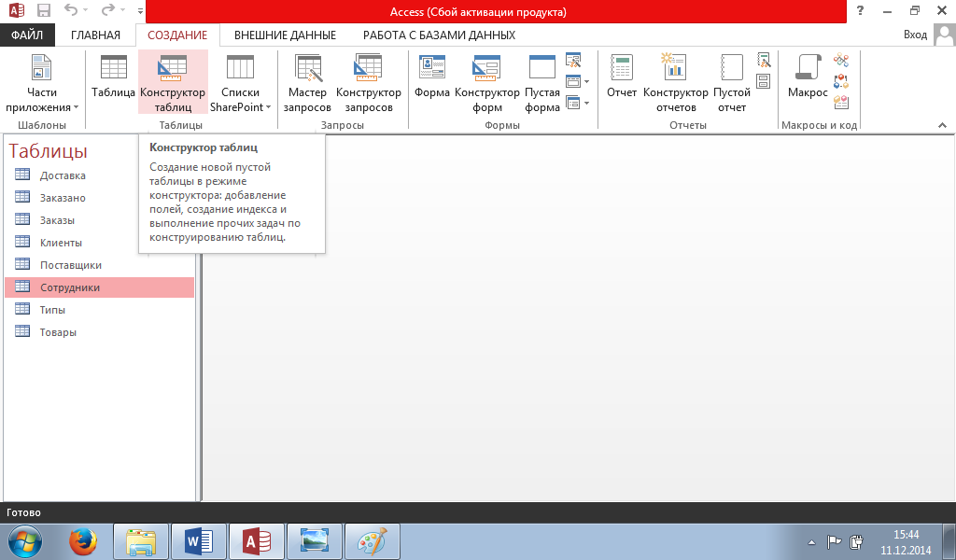The image size is (956, 560).
Task: Open Конструктор форм
Action: pyautogui.click(x=487, y=83)
